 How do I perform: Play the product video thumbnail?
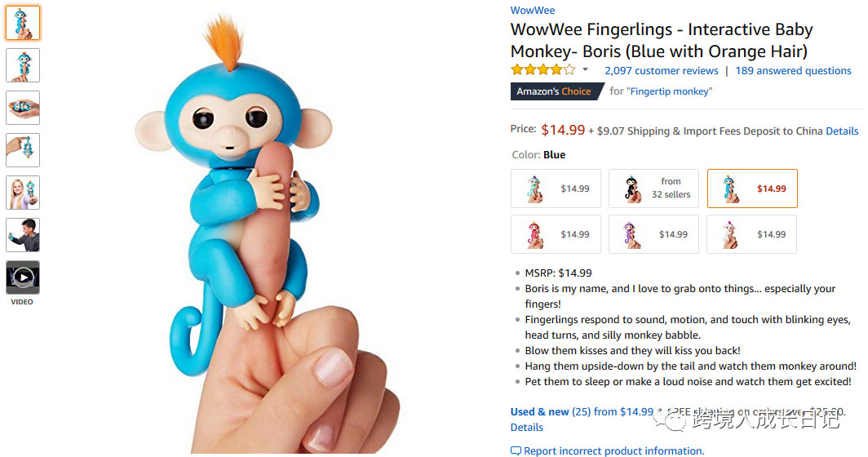[23, 277]
